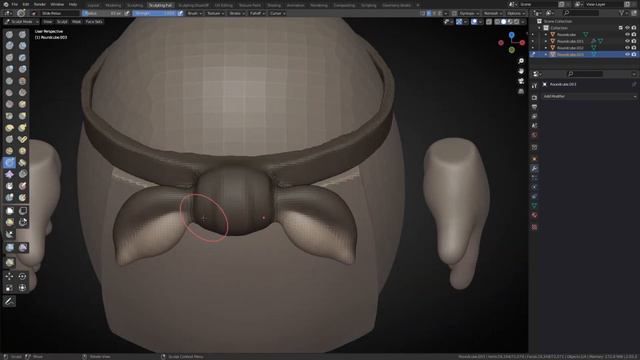Toggle radius pressure sensitivity button

tap(127, 13)
